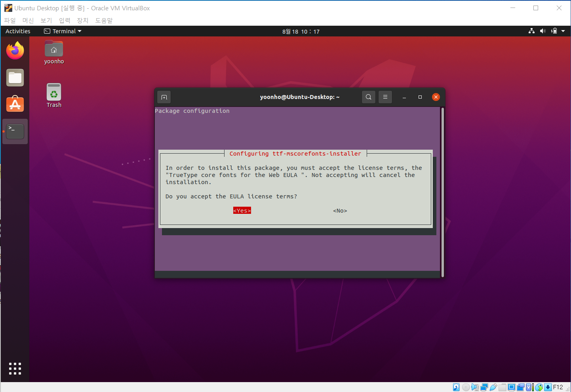The height and width of the screenshot is (392, 571).
Task: Click the EULA license terms question text
Action: (x=231, y=196)
